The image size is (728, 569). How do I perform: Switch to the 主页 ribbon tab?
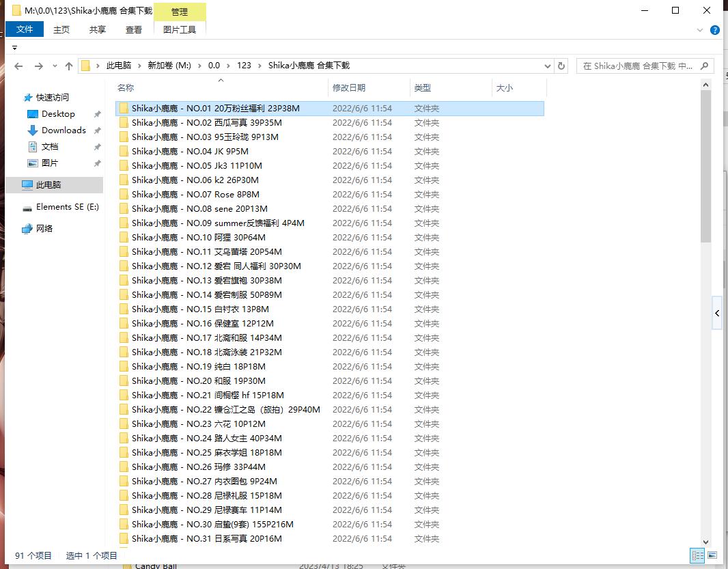pos(61,30)
